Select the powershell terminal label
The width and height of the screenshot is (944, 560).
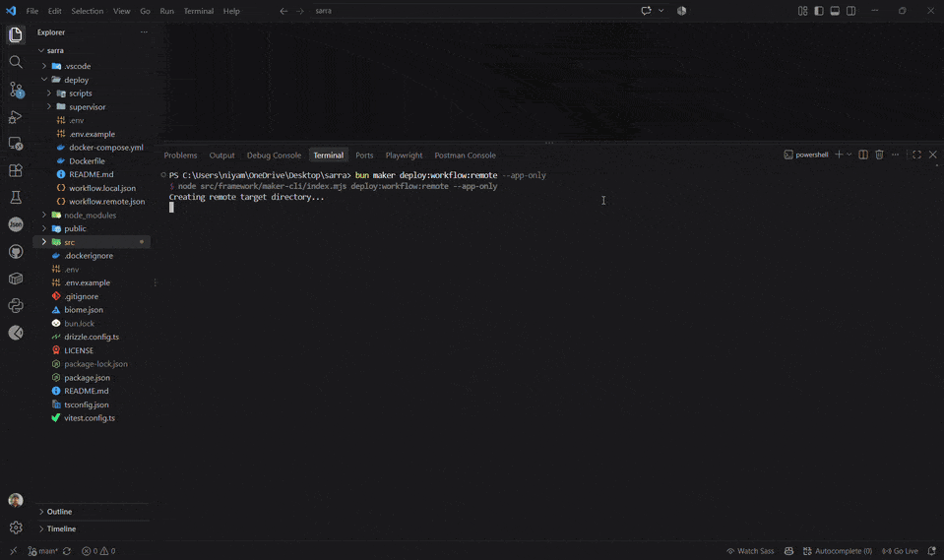point(806,155)
